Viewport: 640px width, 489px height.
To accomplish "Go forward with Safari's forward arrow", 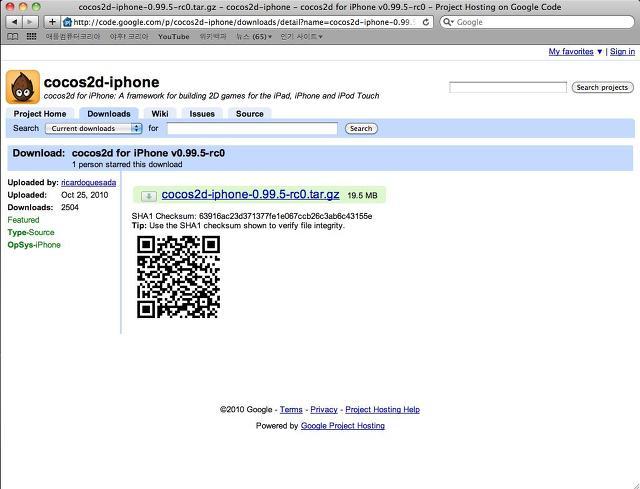I will [x=30, y=22].
